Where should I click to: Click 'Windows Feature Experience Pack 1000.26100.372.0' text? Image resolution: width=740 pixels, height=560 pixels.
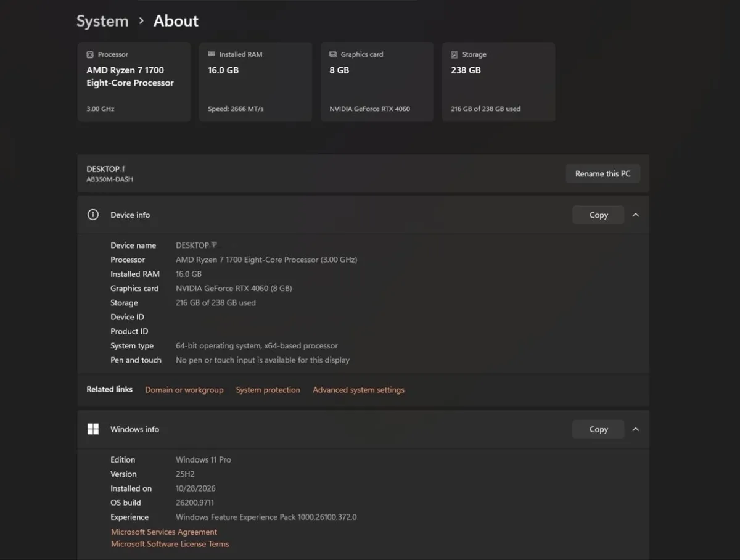click(x=266, y=517)
